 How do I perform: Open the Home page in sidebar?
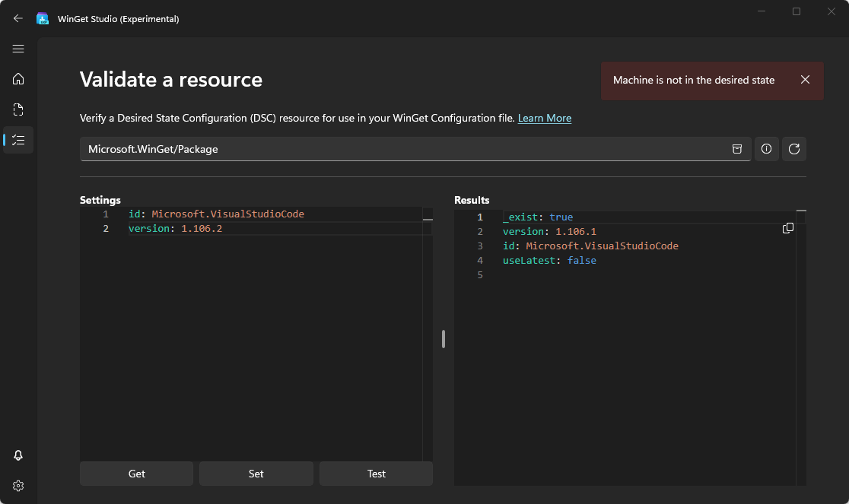[x=18, y=79]
